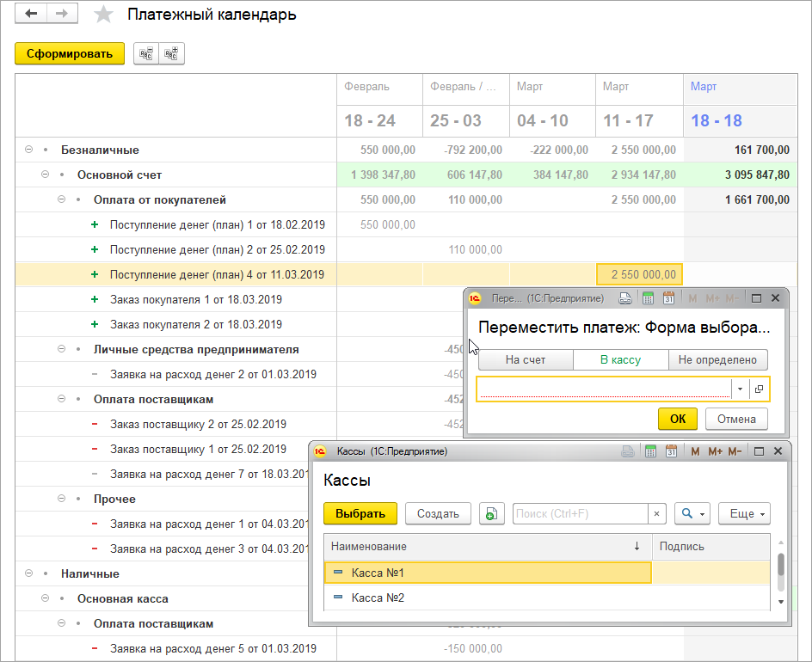The width and height of the screenshot is (812, 662).
Task: Select the 18 - 18 March period column
Action: click(741, 120)
